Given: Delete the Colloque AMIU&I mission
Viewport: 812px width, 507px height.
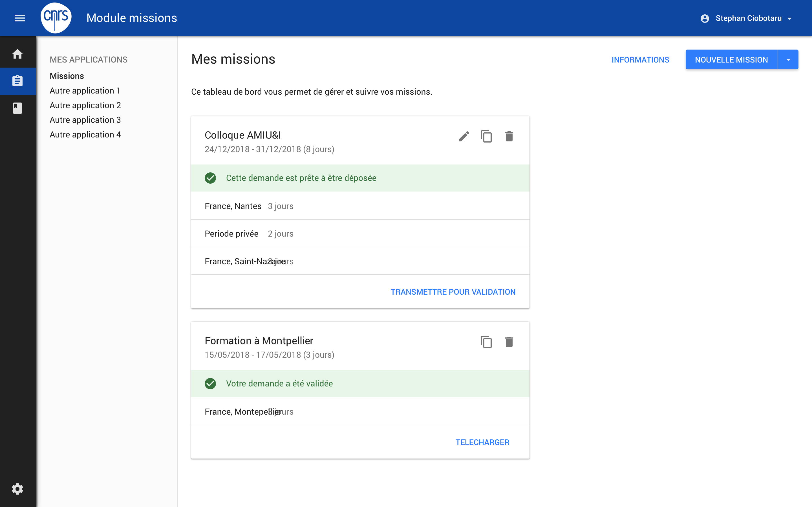Looking at the screenshot, I should (509, 136).
